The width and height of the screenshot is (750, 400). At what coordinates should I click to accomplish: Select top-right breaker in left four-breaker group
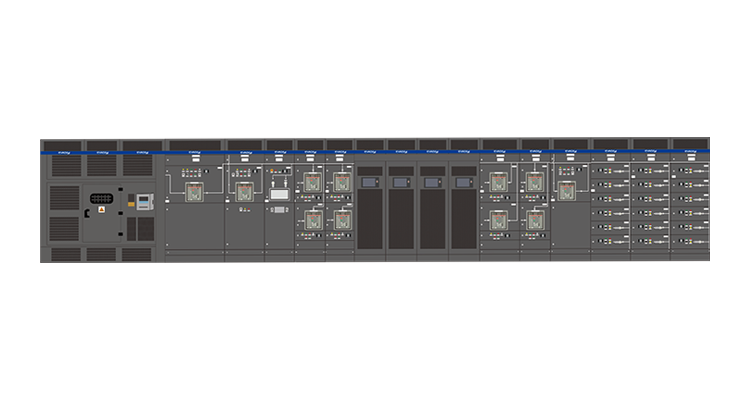pyautogui.click(x=342, y=183)
